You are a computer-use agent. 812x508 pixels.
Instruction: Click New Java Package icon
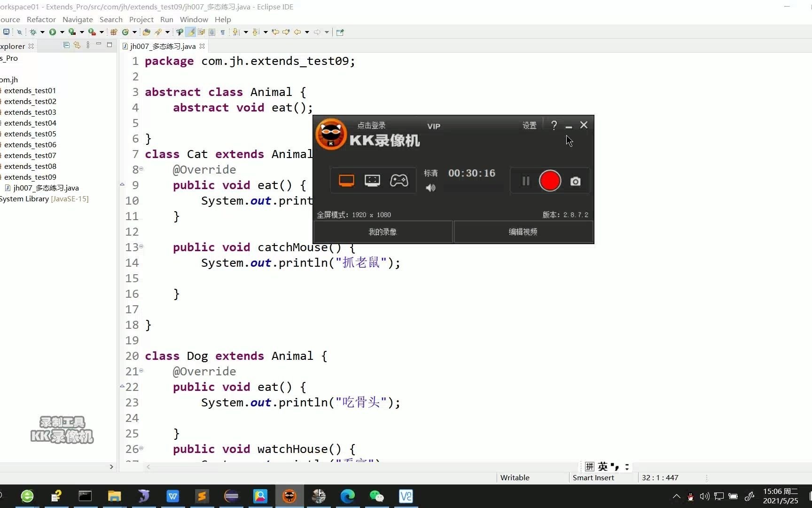coord(114,32)
